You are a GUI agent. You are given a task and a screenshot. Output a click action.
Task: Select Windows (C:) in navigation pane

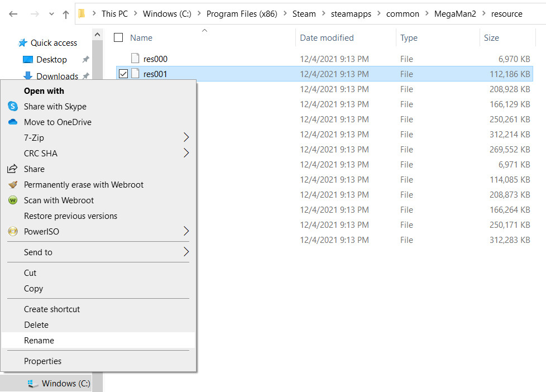tap(66, 384)
